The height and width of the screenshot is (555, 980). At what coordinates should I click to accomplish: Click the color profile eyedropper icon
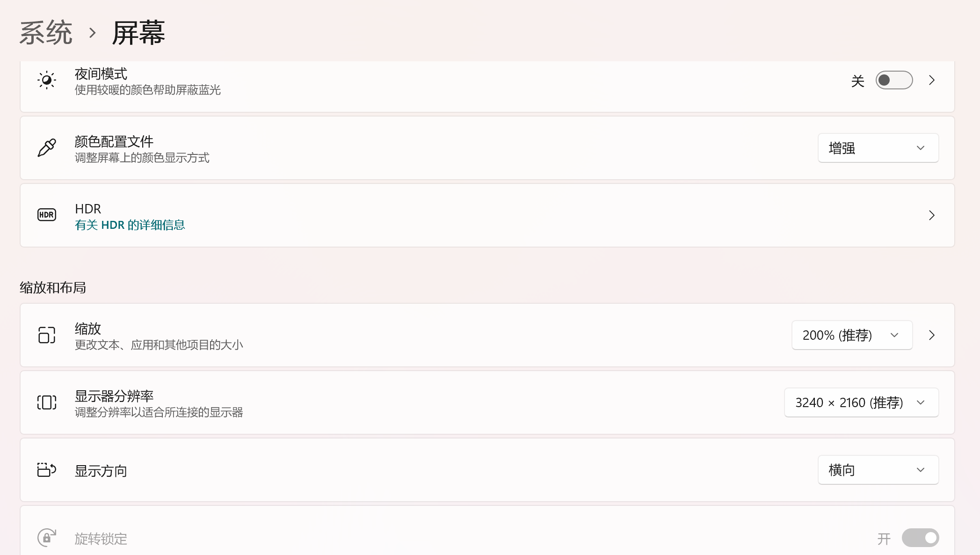pyautogui.click(x=47, y=148)
